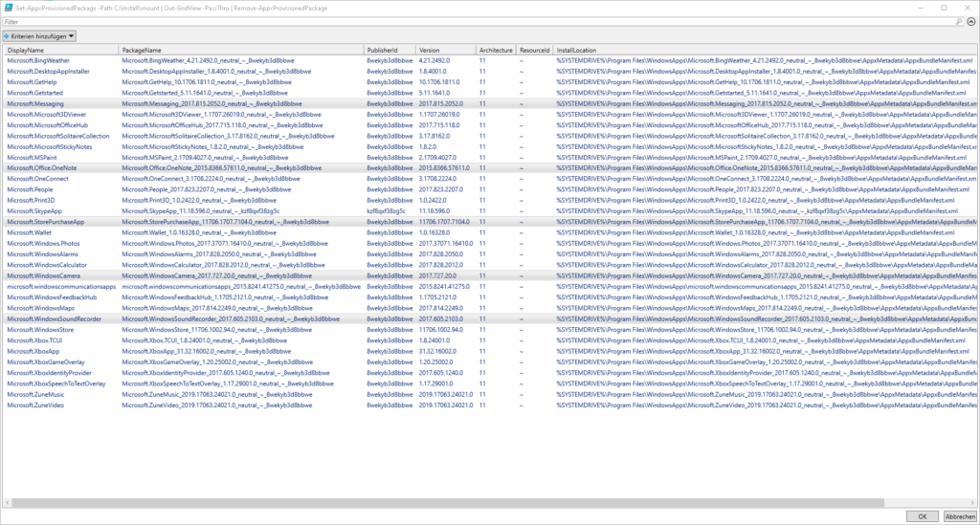Select the Microsoft.DesktopAppInstaller row
The height and width of the screenshot is (525, 980).
coord(490,71)
